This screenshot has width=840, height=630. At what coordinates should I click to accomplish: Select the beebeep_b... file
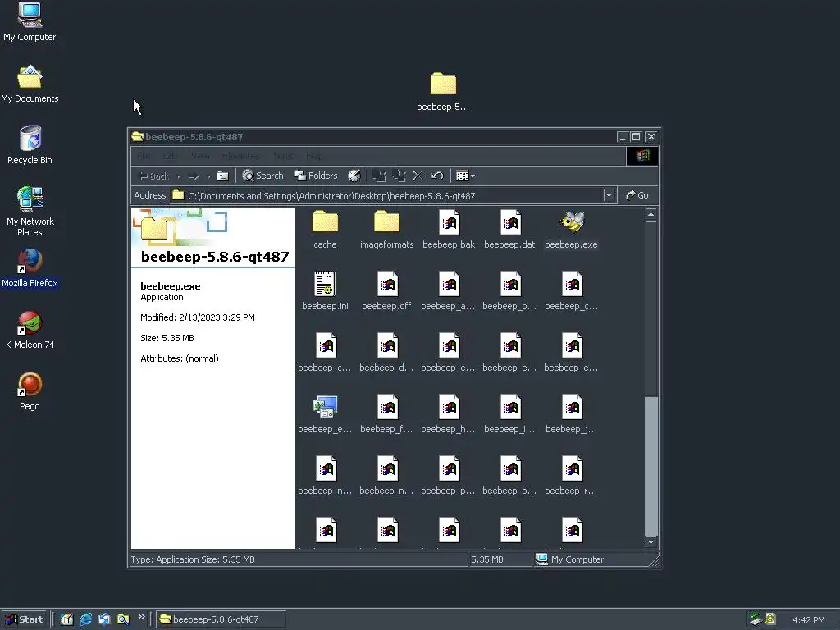click(510, 291)
